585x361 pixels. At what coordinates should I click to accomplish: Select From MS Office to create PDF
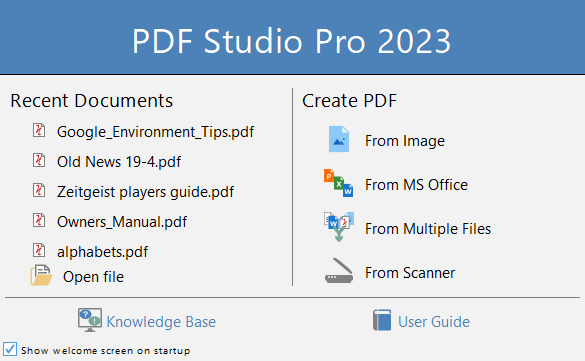click(x=416, y=185)
